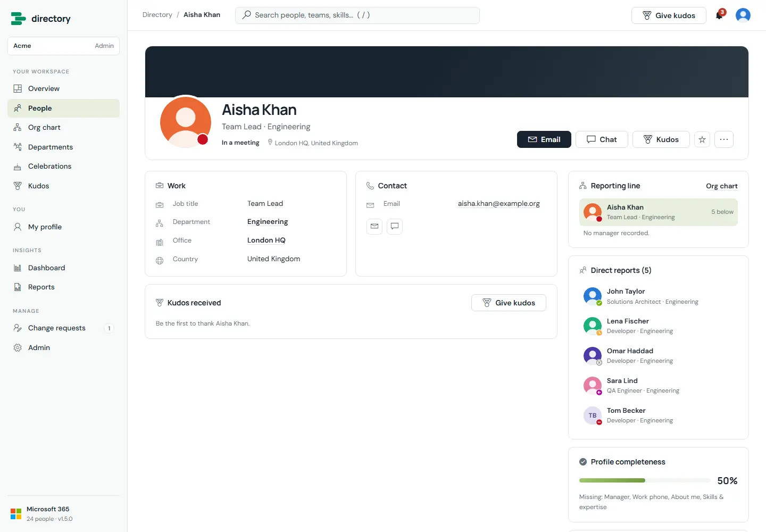
Task: Open the user account avatar menu
Action: click(743, 15)
